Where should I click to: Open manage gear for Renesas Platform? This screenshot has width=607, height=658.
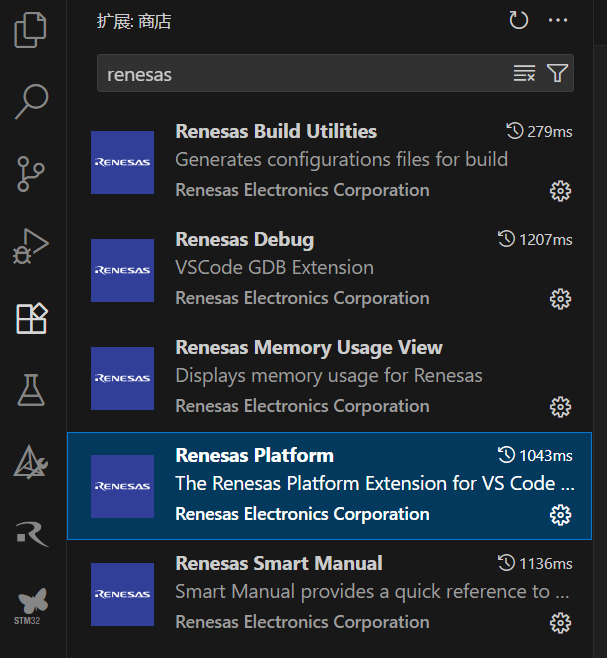560,515
